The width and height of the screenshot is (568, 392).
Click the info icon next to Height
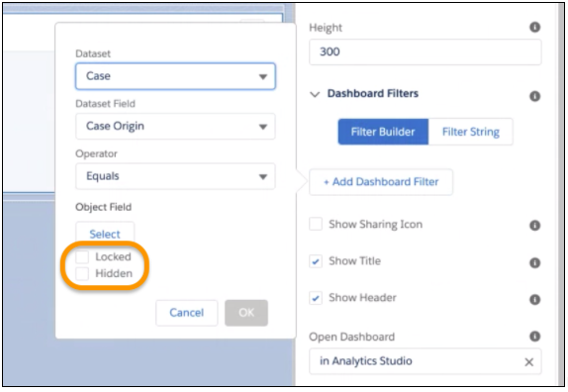[x=534, y=27]
